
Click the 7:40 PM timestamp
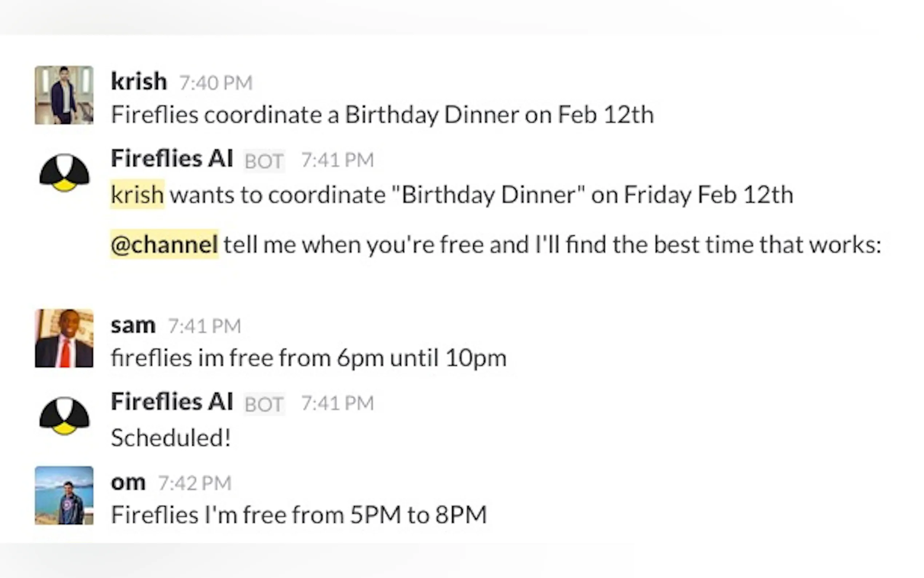coord(216,83)
